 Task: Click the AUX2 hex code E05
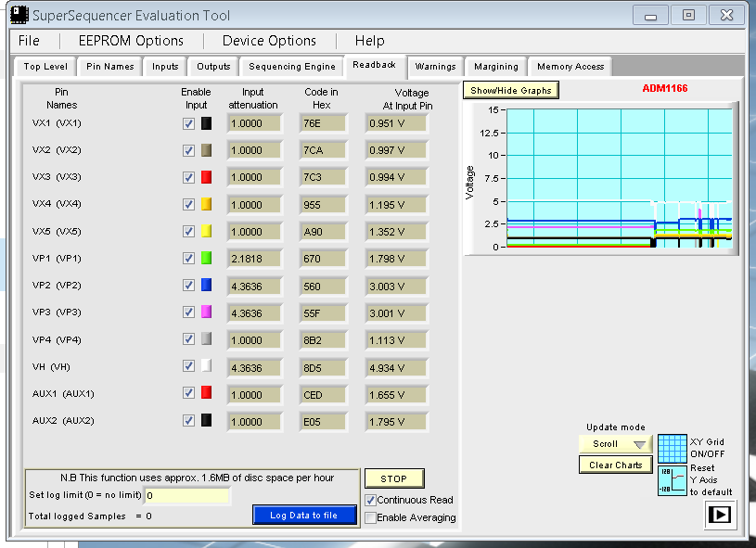point(323,422)
